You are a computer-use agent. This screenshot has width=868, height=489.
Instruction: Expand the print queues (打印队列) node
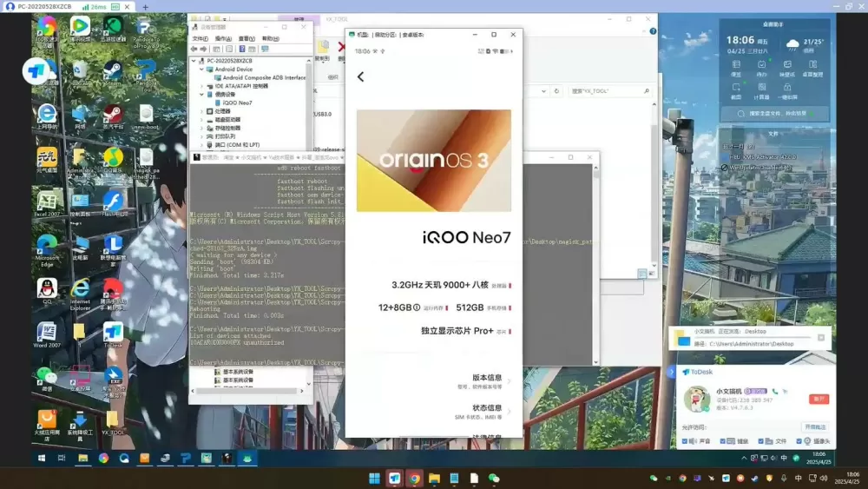point(201,136)
